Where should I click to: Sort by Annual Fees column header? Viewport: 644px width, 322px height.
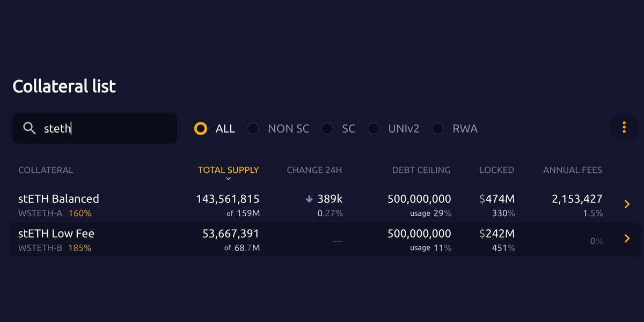click(x=573, y=170)
